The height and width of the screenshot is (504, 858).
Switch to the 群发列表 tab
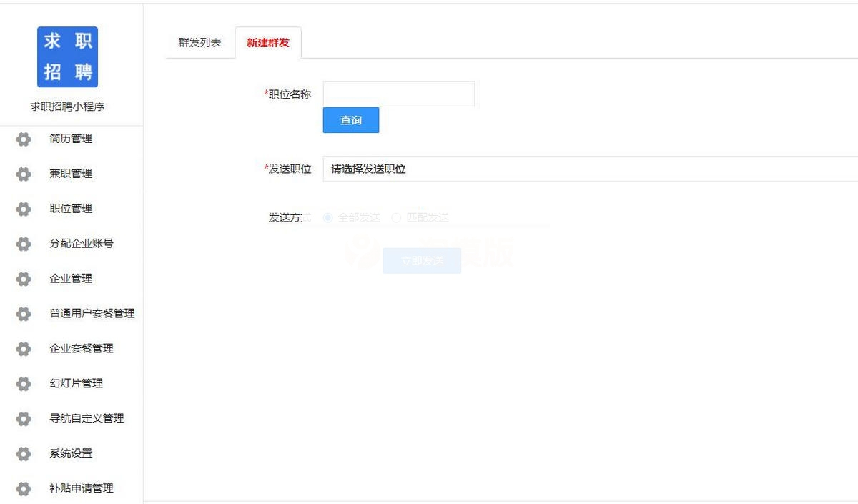[x=199, y=43]
